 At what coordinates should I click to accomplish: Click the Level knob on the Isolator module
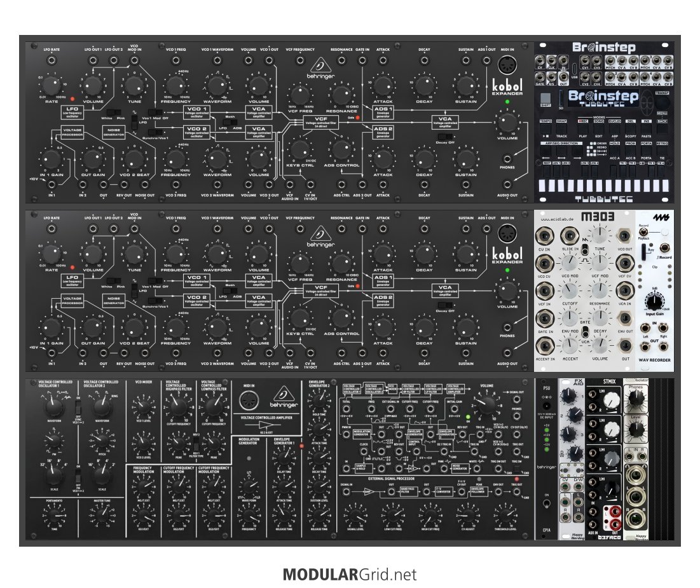[x=635, y=430]
